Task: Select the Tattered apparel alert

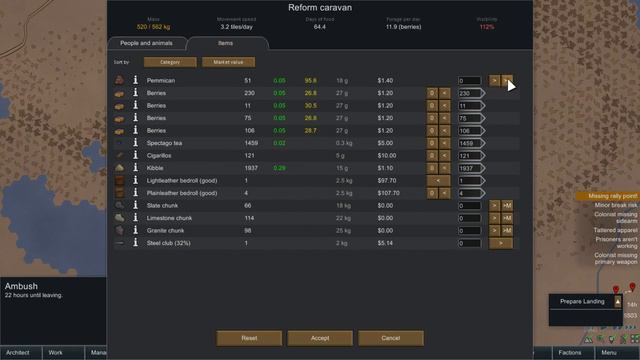Action: (615, 230)
